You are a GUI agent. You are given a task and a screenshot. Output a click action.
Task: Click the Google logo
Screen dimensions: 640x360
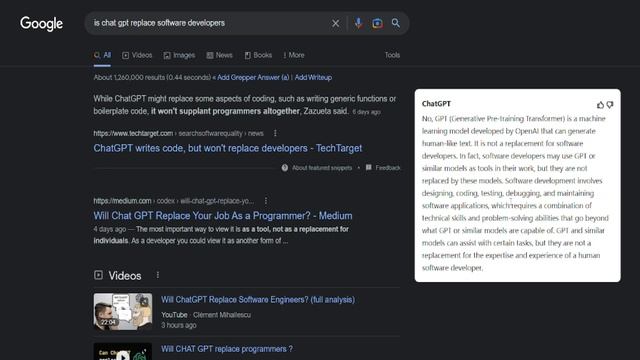[x=41, y=24]
